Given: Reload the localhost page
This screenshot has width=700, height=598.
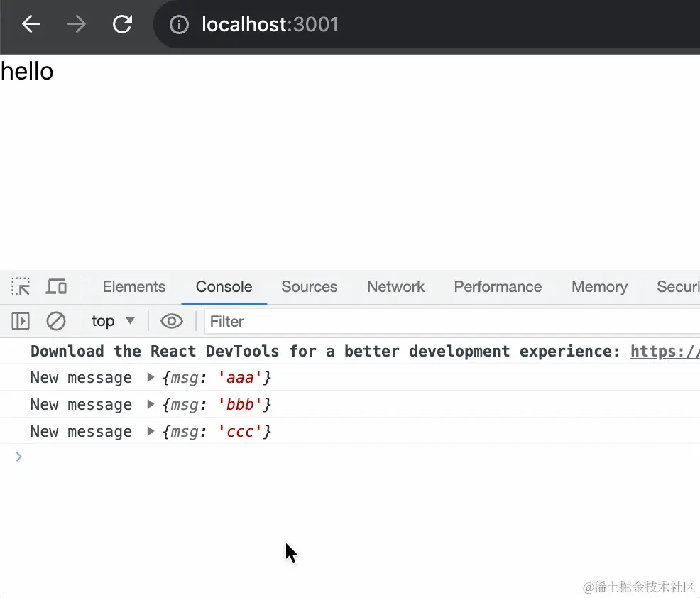Looking at the screenshot, I should point(122,24).
